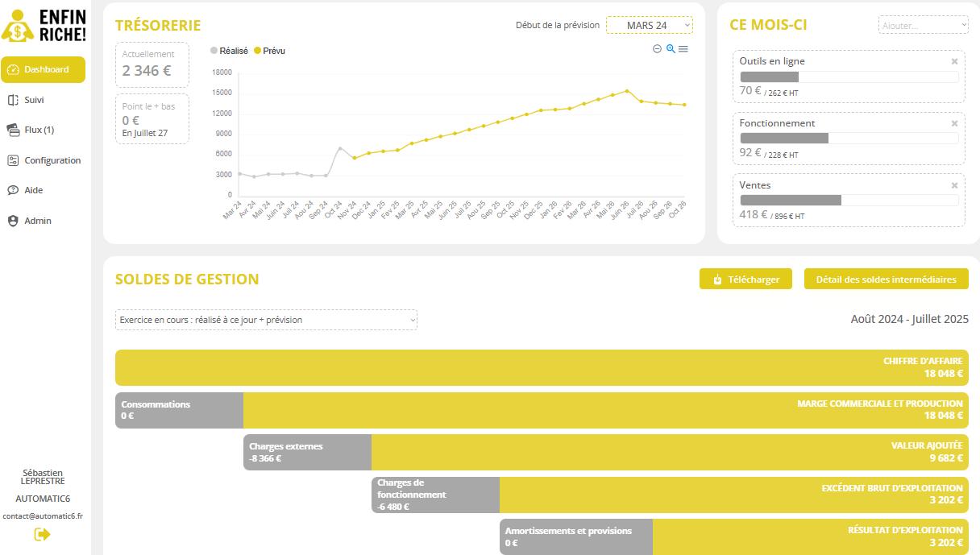The height and width of the screenshot is (555, 980).
Task: Toggle the Prévu legend series
Action: (269, 51)
